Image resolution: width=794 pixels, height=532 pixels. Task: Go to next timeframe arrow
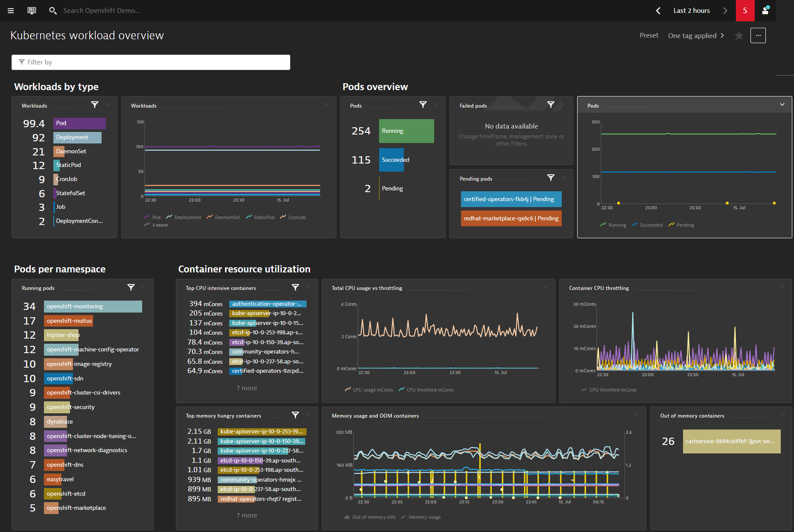point(725,11)
